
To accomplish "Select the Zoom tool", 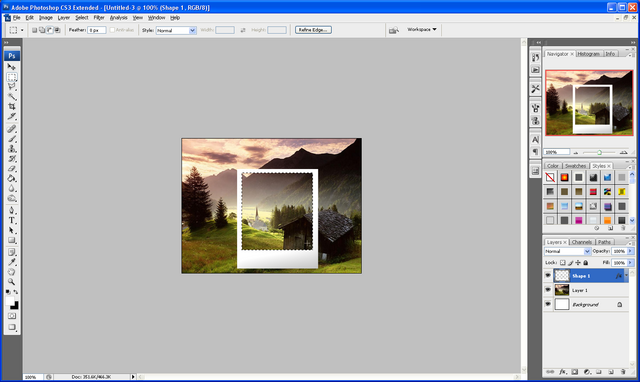I will click(x=11, y=282).
